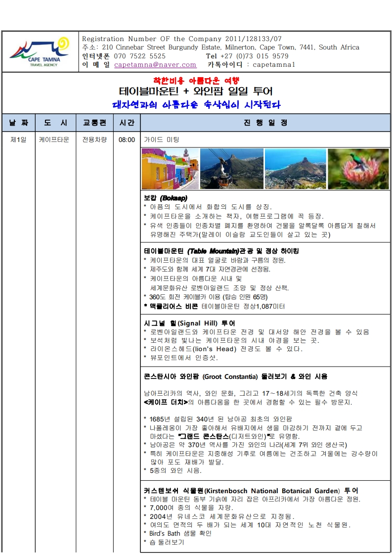Open the capetamna@naver.com email link
This screenshot has height=555, width=392.
click(155, 65)
